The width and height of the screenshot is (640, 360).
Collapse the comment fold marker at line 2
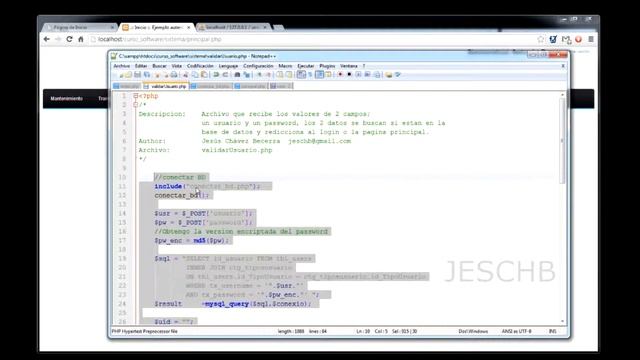coord(136,105)
